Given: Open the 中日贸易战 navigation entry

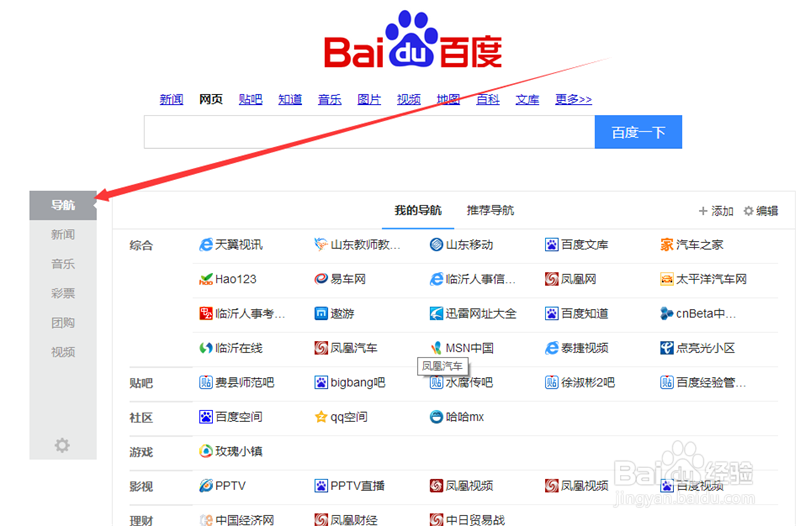Looking at the screenshot, I should pyautogui.click(x=467, y=520).
